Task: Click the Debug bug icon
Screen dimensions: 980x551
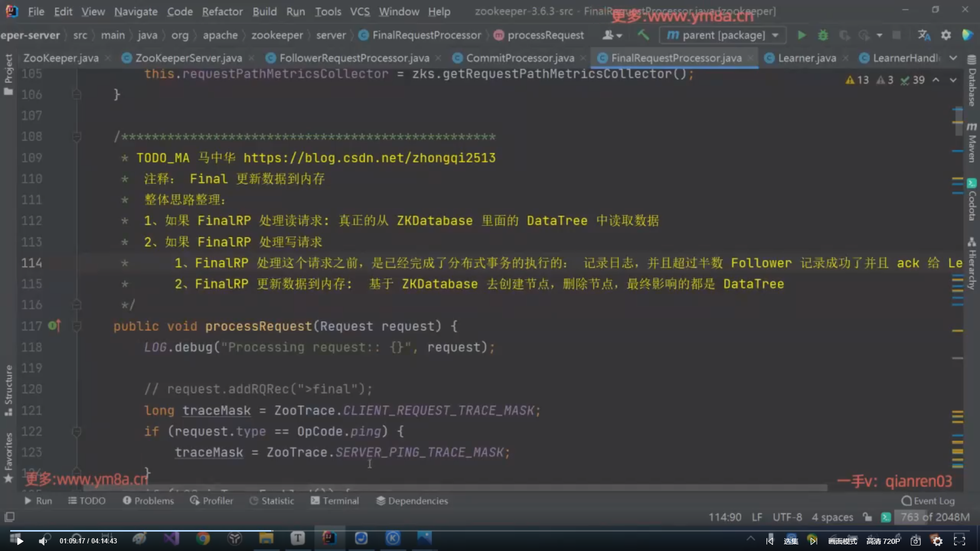Action: click(823, 35)
